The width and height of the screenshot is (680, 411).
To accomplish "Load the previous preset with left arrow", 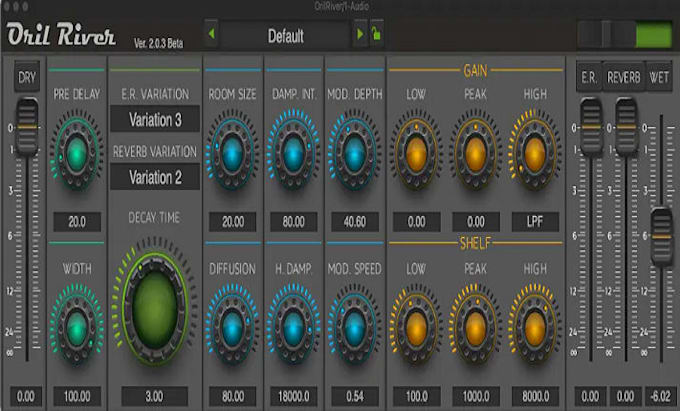I will [x=212, y=34].
